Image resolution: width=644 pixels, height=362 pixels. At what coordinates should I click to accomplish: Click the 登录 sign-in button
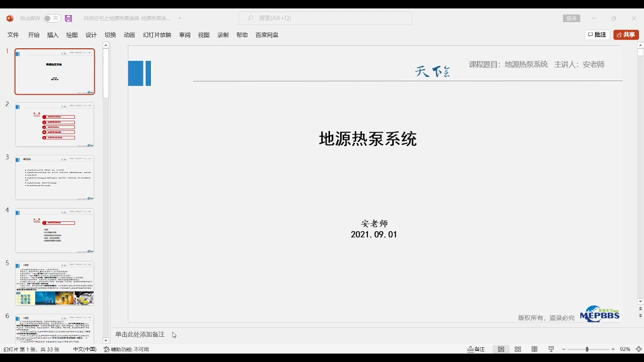click(x=571, y=18)
